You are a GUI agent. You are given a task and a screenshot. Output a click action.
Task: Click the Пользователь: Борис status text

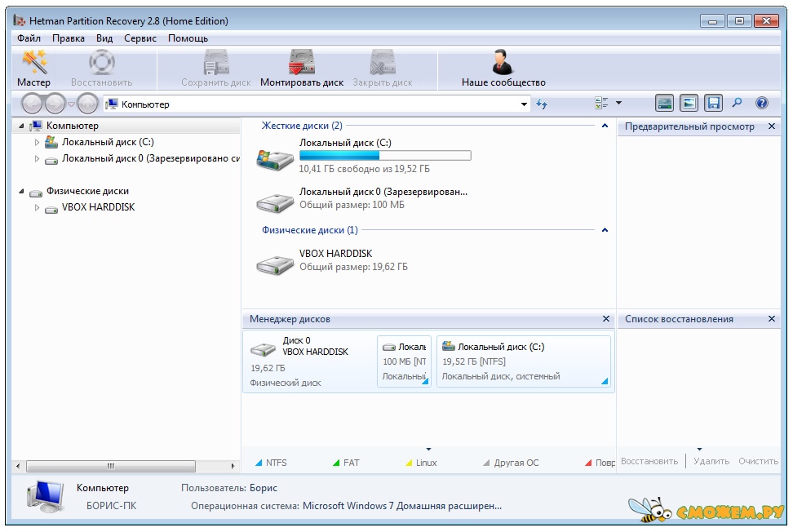[x=229, y=488]
